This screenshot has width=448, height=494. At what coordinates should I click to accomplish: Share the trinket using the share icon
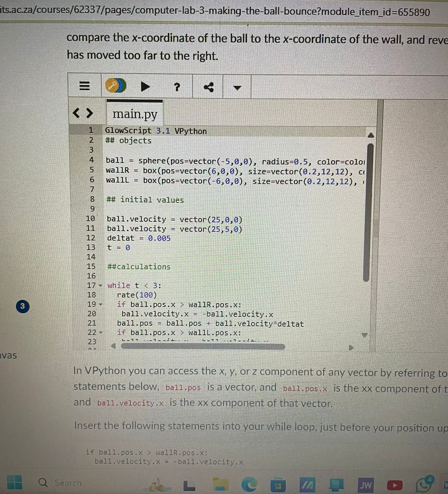pyautogui.click(x=209, y=87)
